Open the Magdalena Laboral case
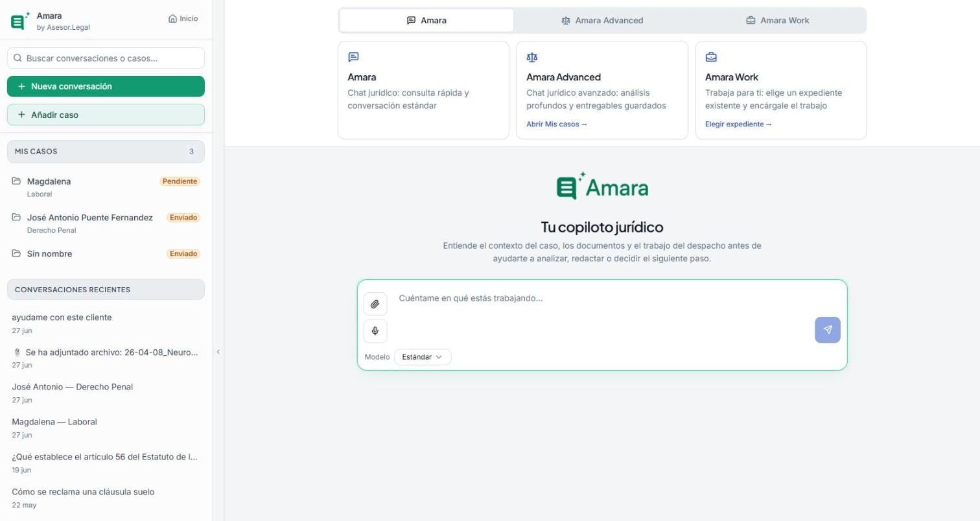Screen dimensions: 980x521 click(106, 187)
